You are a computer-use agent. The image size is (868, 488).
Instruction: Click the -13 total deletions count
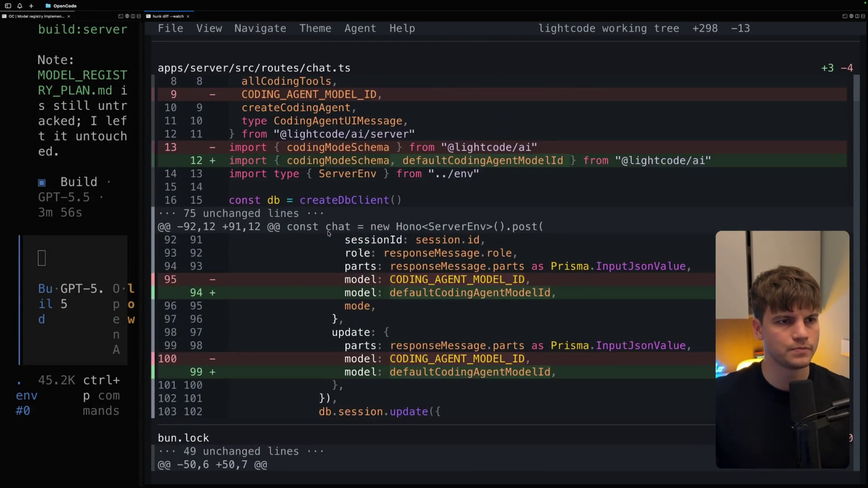click(x=740, y=28)
